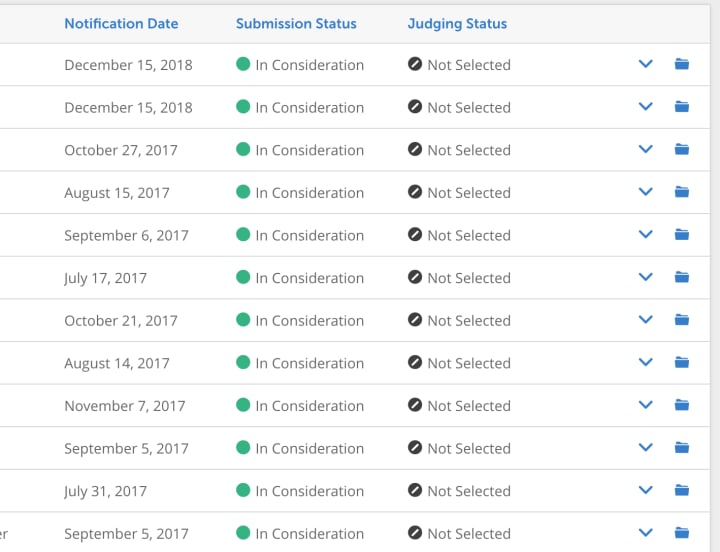Screen dimensions: 720x552
Task: Click folder icon in July 31, 2017 row
Action: [682, 491]
